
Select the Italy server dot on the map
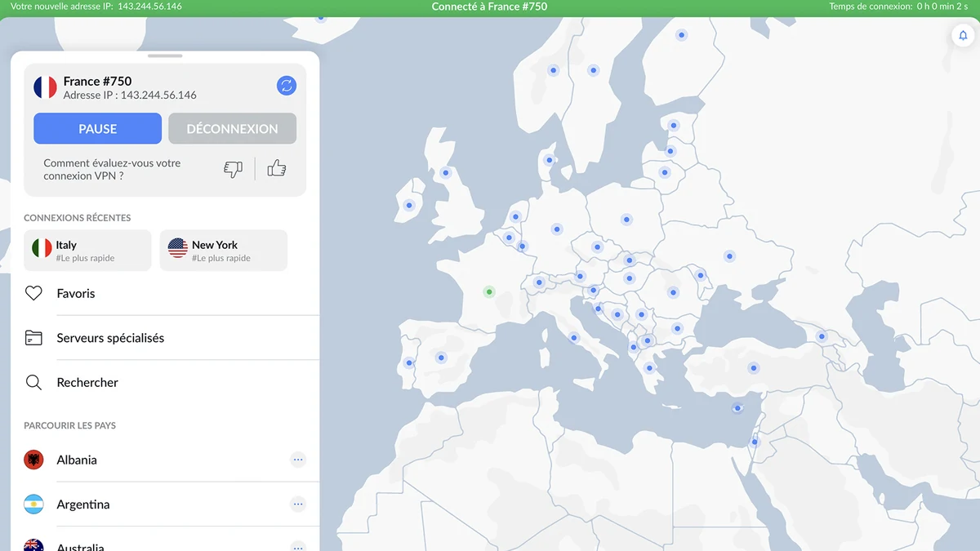574,337
